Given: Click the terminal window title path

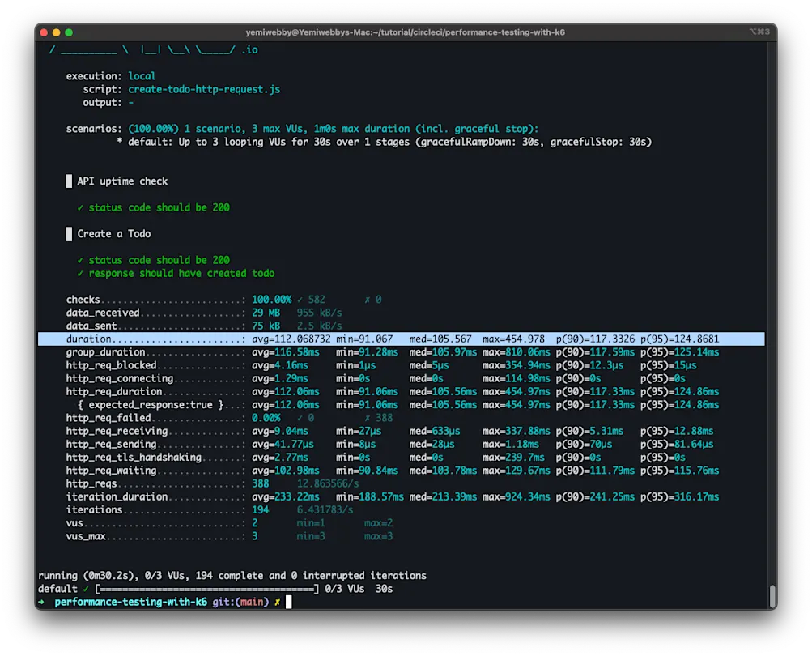Looking at the screenshot, I should pos(405,32).
